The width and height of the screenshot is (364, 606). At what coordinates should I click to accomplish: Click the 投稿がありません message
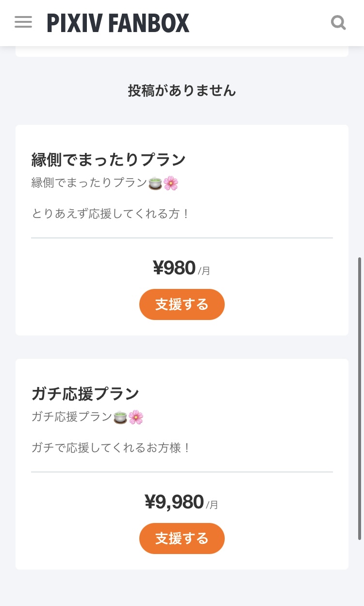(182, 90)
